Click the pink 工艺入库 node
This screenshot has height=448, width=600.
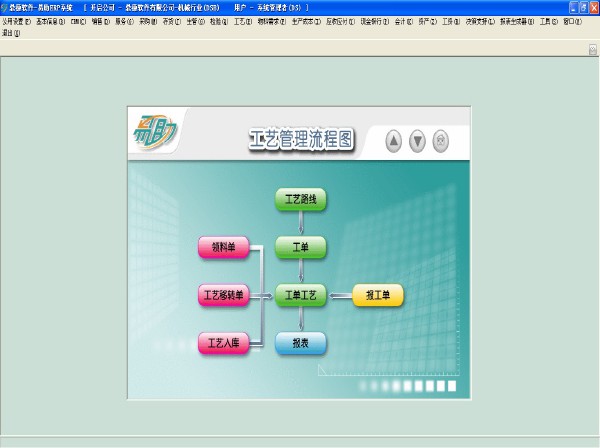click(x=223, y=343)
